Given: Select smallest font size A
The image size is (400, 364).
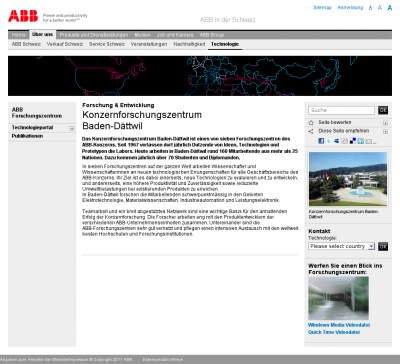Looking at the screenshot, I should [x=370, y=8].
